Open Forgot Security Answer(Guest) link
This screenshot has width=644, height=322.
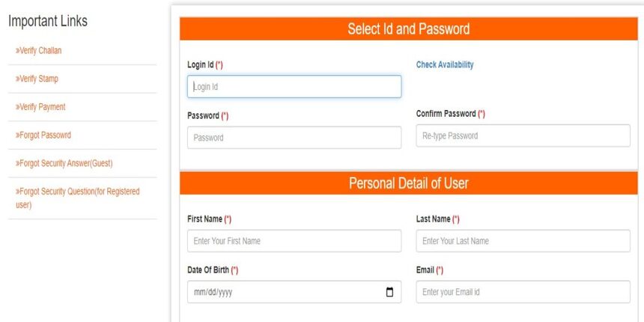coord(64,163)
